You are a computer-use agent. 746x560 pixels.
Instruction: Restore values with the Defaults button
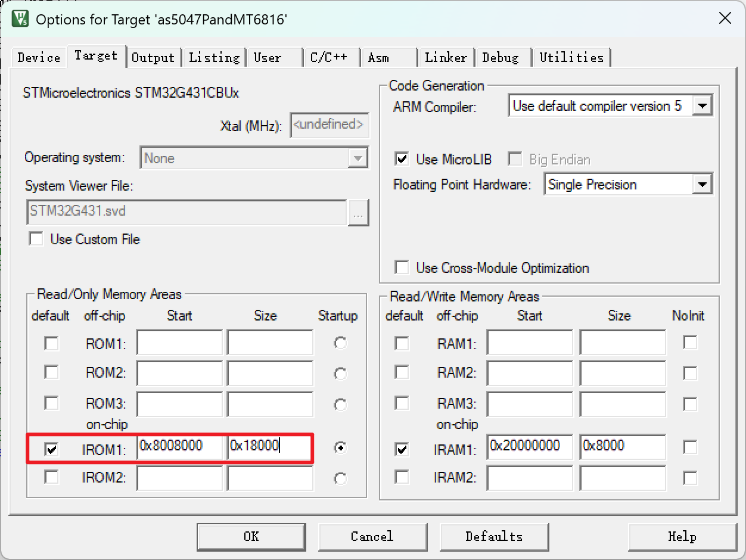494,537
